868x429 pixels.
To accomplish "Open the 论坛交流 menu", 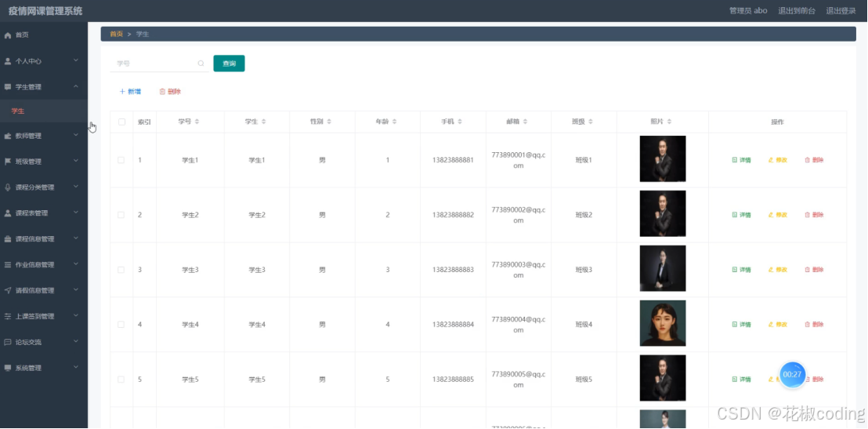I will [44, 342].
